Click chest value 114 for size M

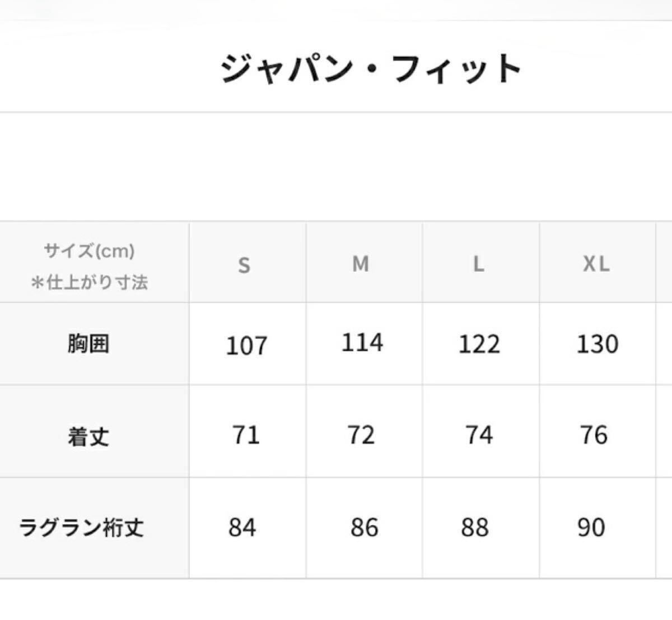(362, 343)
